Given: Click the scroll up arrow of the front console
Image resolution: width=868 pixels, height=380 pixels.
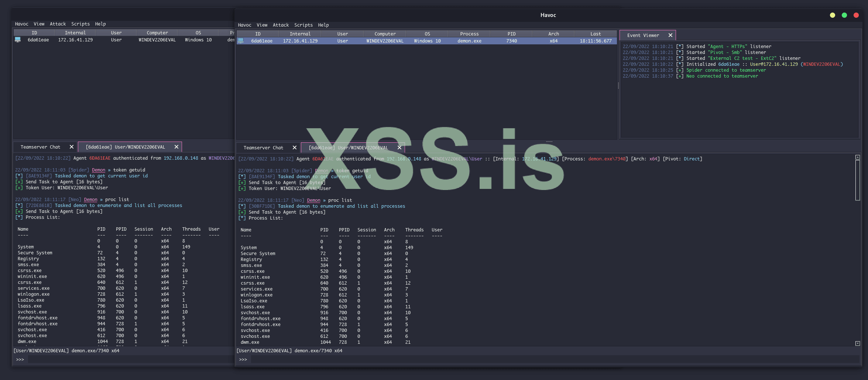Looking at the screenshot, I should (858, 157).
